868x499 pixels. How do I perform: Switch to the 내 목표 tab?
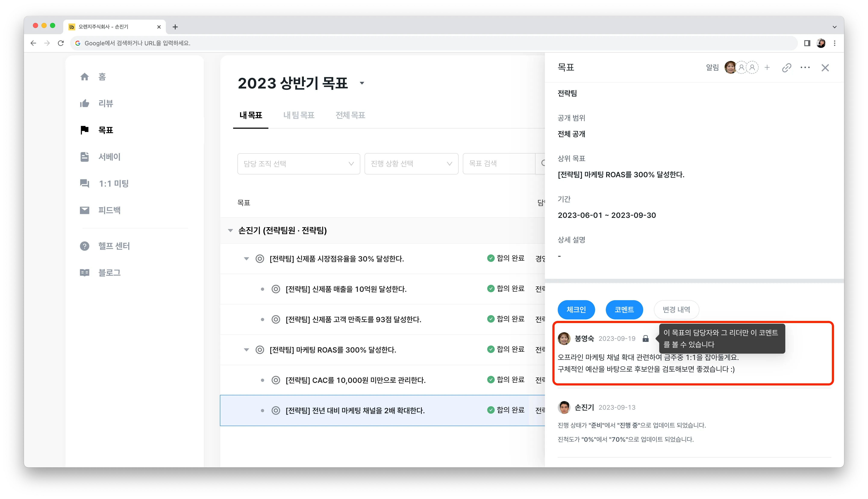click(251, 115)
